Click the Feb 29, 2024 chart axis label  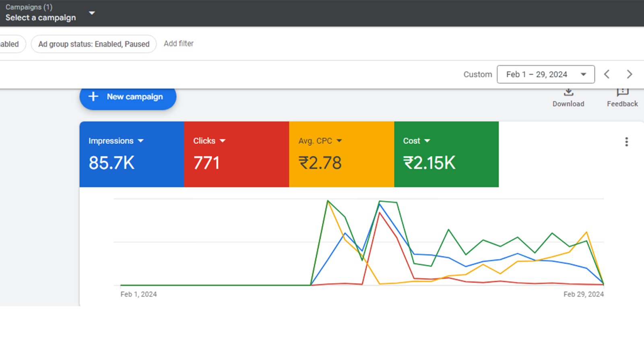coord(583,294)
